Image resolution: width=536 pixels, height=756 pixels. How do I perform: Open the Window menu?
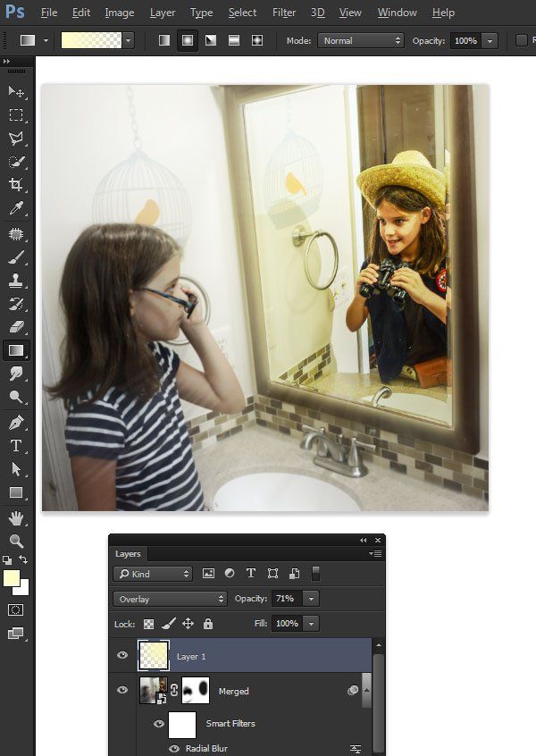398,13
